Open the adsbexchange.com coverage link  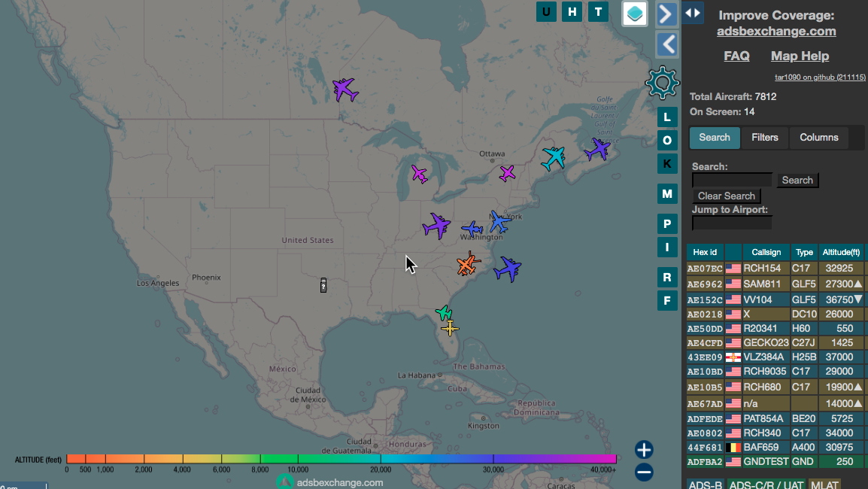776,32
